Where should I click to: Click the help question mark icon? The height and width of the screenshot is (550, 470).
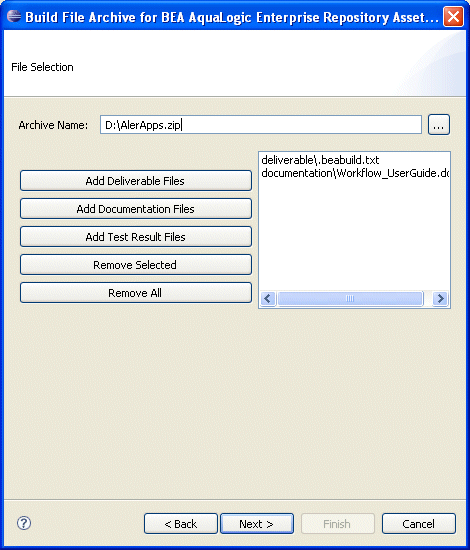24,523
